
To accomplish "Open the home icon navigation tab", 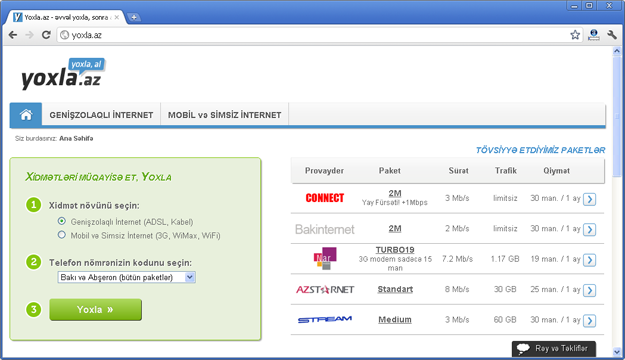I will coord(26,115).
